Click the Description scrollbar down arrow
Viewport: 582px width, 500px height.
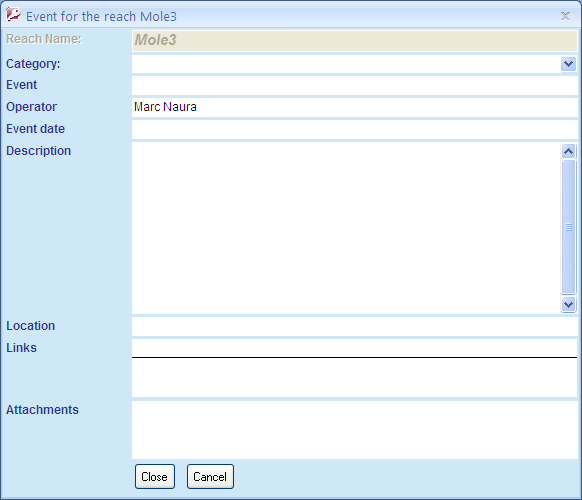[568, 304]
